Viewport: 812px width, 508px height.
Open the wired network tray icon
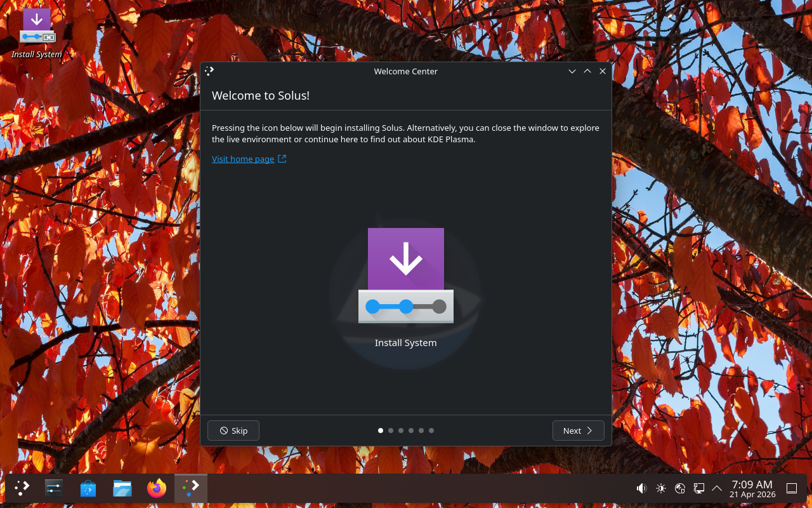point(698,488)
